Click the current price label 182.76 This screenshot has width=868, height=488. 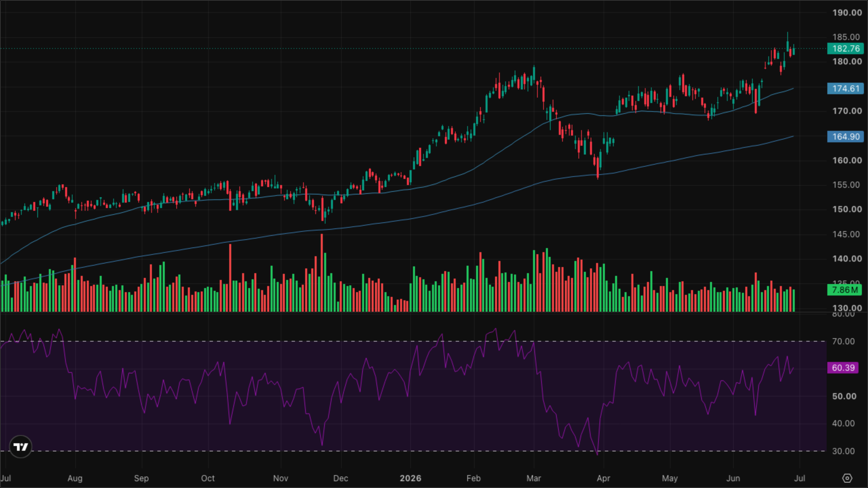click(x=846, y=48)
